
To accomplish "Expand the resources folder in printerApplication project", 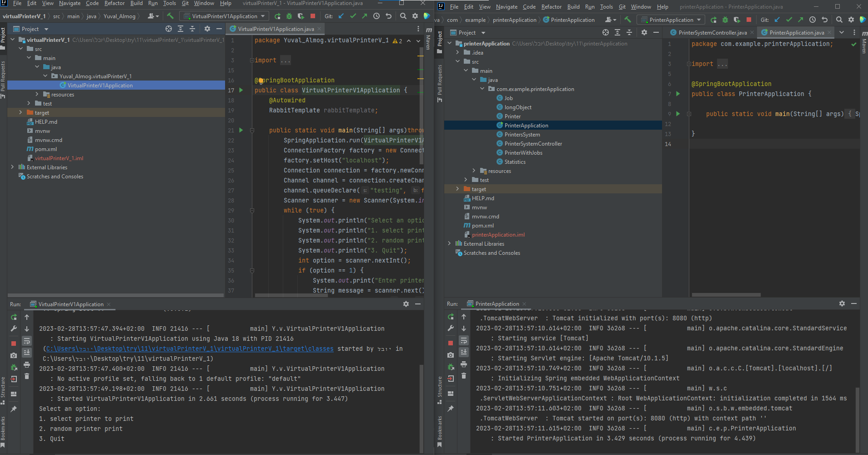I will click(x=475, y=171).
